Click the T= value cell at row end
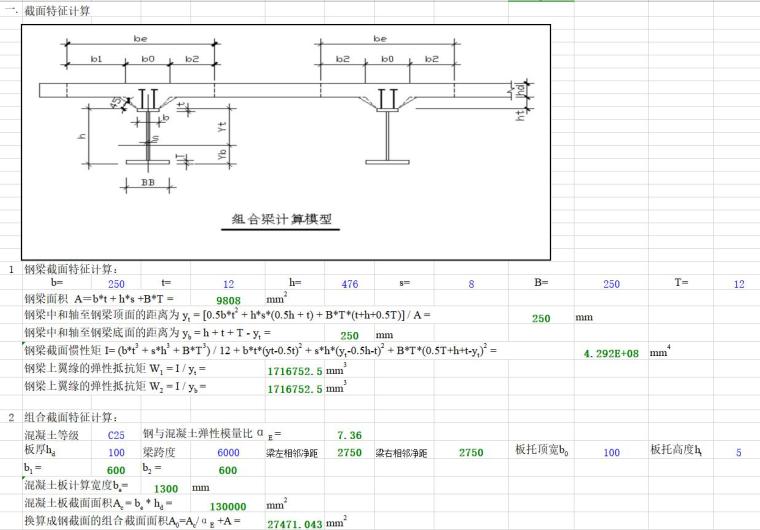This screenshot has width=760, height=530. (739, 284)
